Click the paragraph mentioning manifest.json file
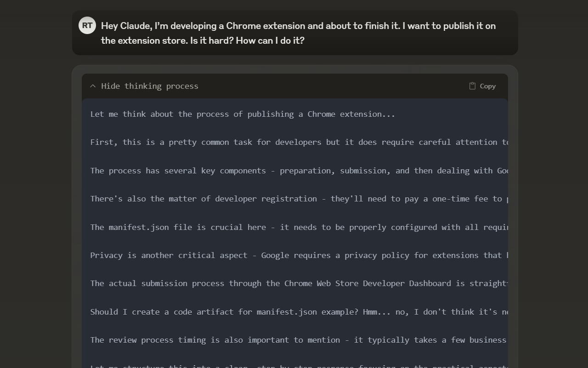This screenshot has width=588, height=368. [299, 227]
